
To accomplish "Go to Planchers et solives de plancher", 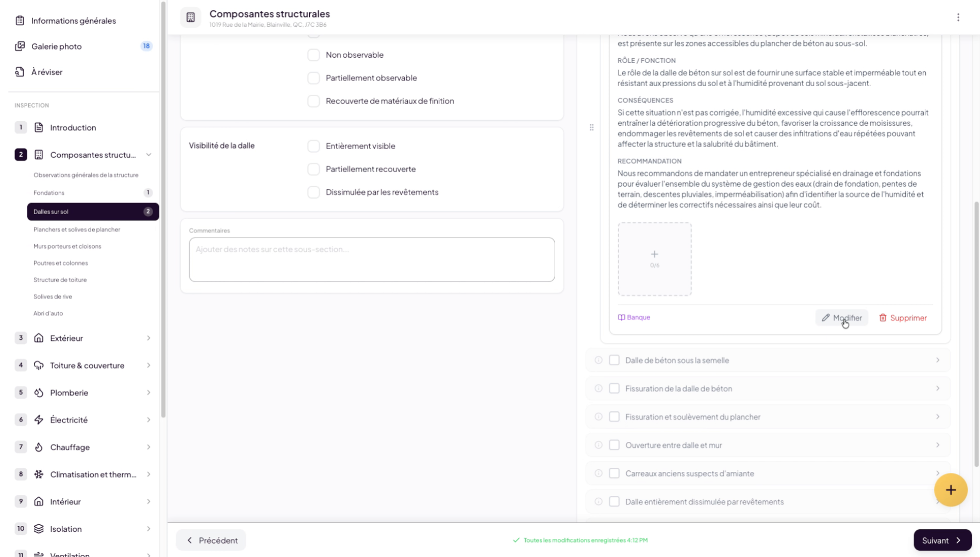I will click(77, 230).
